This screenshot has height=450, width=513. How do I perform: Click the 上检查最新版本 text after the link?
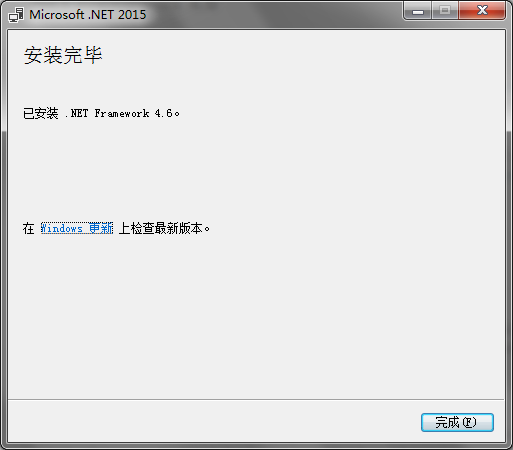click(161, 228)
